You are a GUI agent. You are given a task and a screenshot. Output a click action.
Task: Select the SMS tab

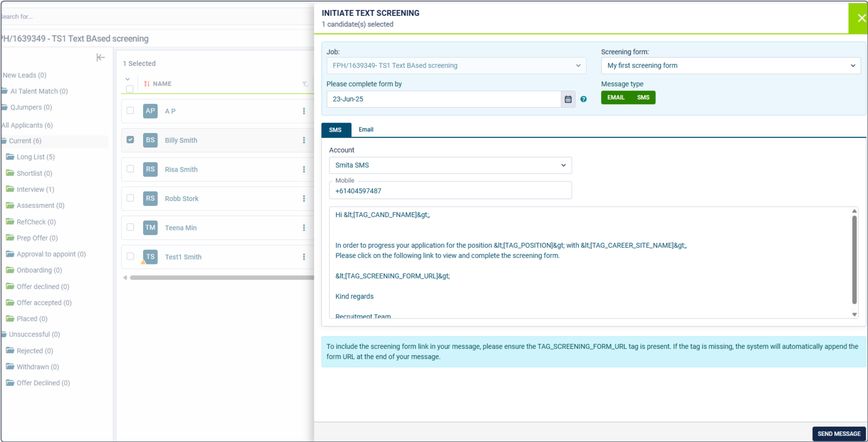(335, 130)
